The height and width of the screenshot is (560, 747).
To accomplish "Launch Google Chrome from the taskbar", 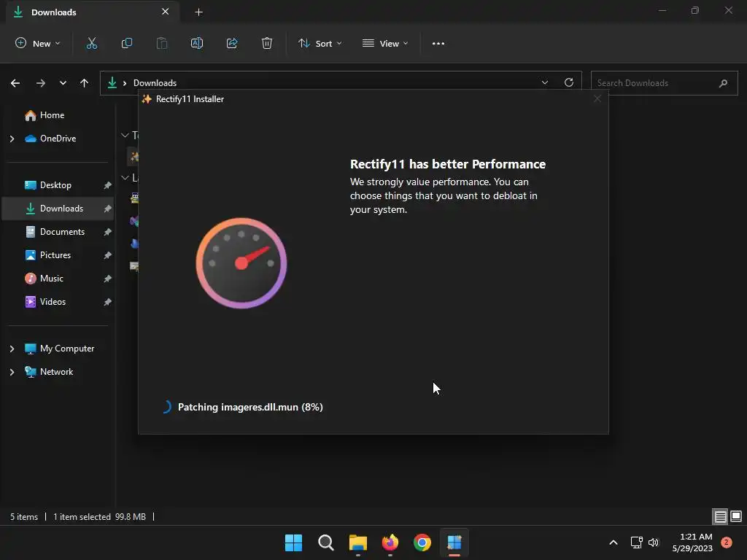I will click(x=422, y=542).
